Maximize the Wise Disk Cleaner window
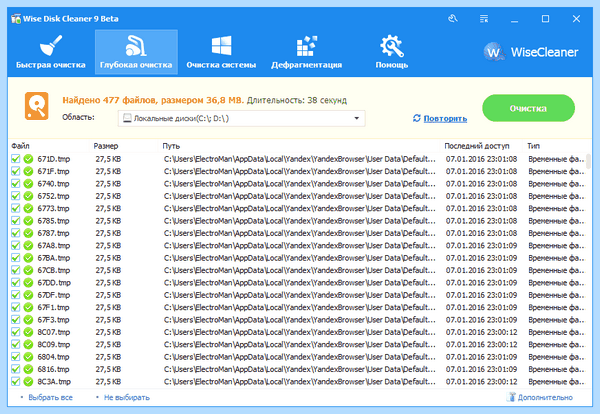The height and width of the screenshot is (414, 600). tap(545, 19)
